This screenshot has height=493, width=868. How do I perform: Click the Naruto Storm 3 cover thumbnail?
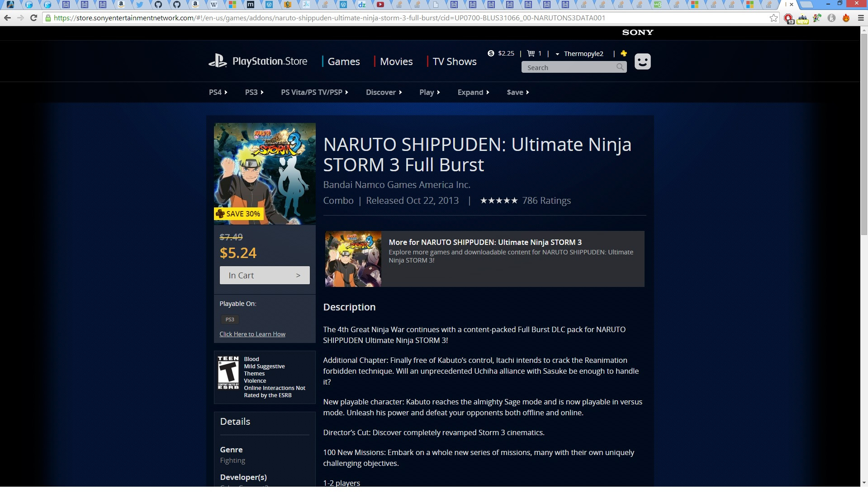click(265, 174)
